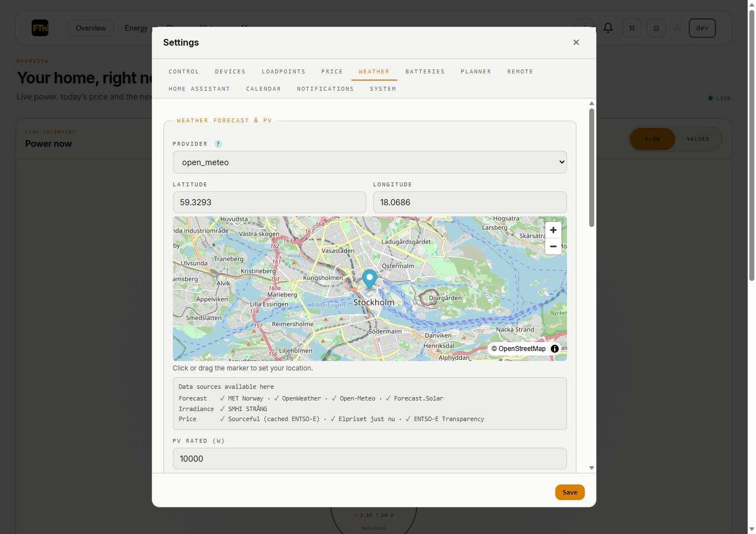Switch to the Control settings tab
This screenshot has height=534, width=756.
184,72
